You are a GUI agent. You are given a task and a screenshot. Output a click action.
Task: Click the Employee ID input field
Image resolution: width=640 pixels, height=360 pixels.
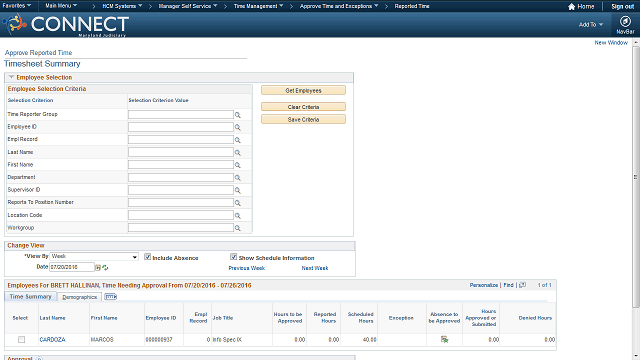pyautogui.click(x=181, y=127)
